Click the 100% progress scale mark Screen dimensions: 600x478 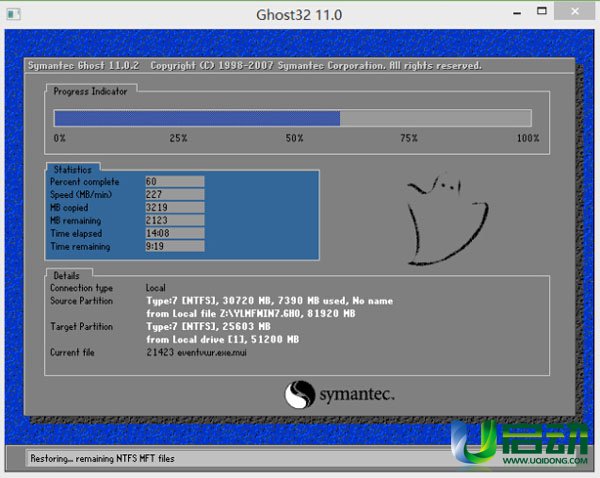click(x=528, y=138)
